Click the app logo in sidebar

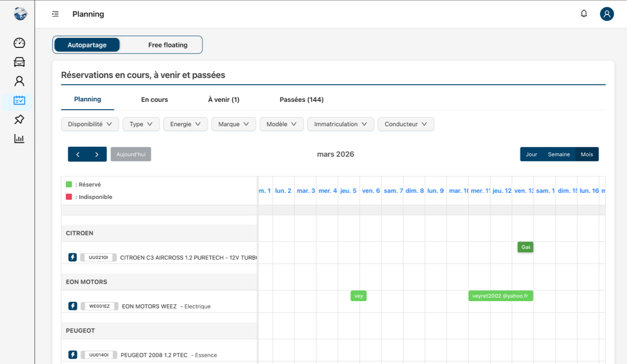(20, 14)
